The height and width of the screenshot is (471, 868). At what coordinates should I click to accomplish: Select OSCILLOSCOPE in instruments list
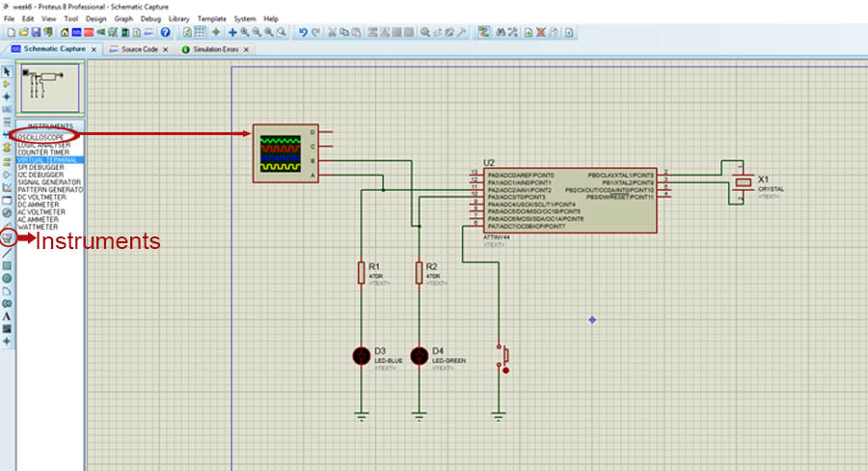(41, 137)
